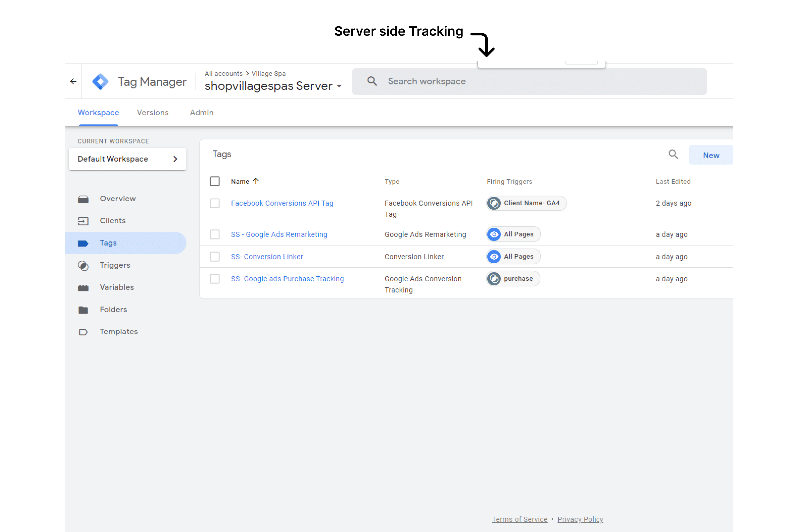Viewport: 798px width, 532px height.
Task: Check the Facebook Conversions API Tag checkbox
Action: pyautogui.click(x=215, y=203)
